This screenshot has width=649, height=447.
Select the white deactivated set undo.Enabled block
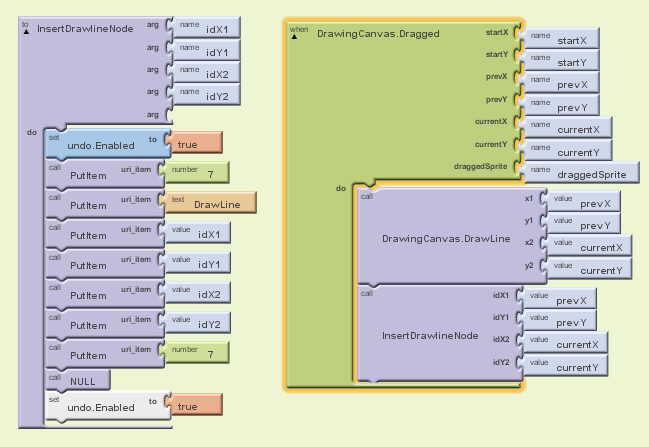point(106,406)
